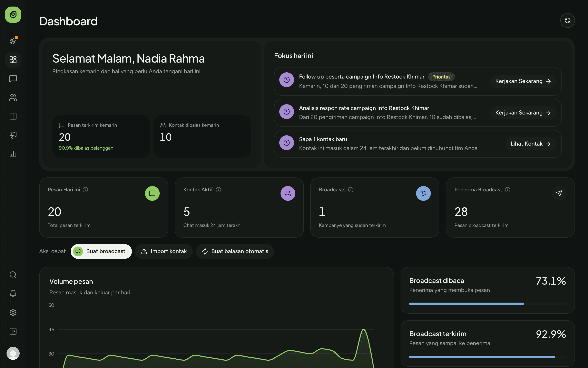The image size is (588, 368).
Task: Open the chat messages icon in sidebar
Action: pos(13,78)
